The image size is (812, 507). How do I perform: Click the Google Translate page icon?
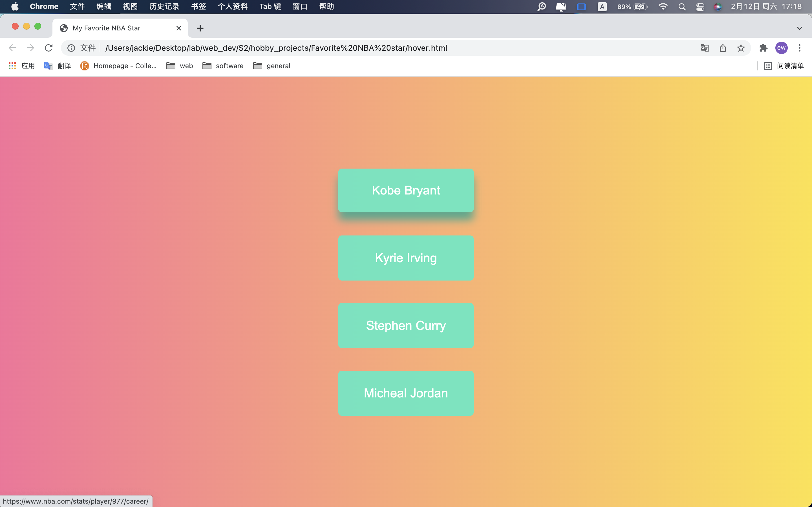(705, 48)
